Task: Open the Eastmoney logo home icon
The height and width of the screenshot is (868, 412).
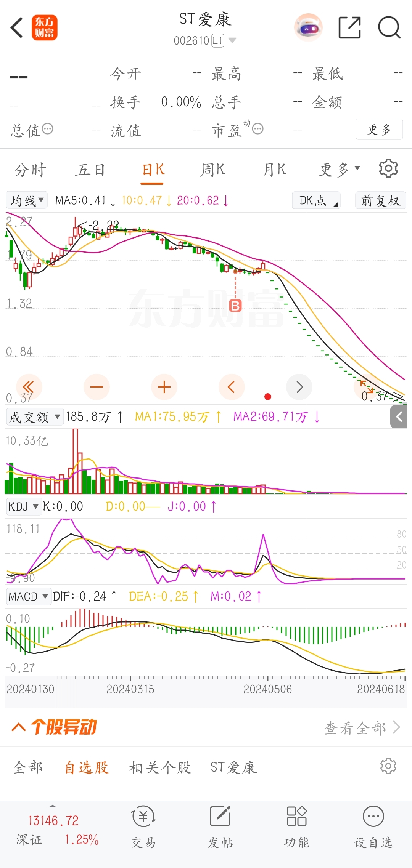Action: (44, 27)
